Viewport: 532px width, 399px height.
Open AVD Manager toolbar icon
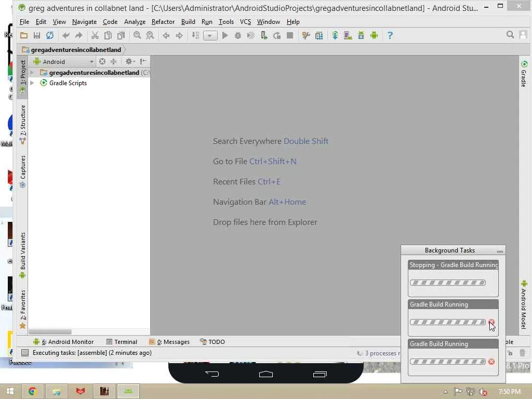point(348,35)
